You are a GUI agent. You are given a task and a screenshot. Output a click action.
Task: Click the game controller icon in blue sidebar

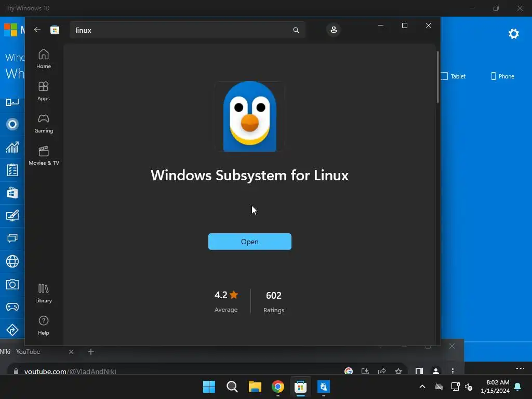pyautogui.click(x=12, y=307)
